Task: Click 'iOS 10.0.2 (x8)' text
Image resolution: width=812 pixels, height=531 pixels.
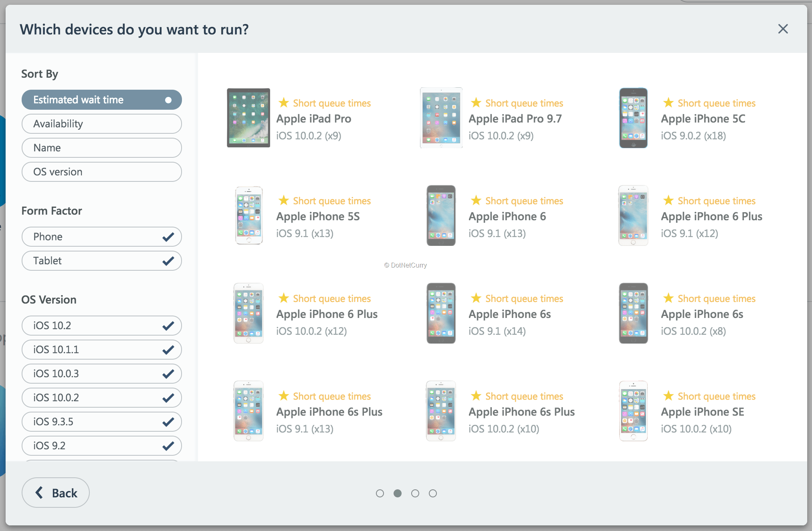Action: pos(694,331)
